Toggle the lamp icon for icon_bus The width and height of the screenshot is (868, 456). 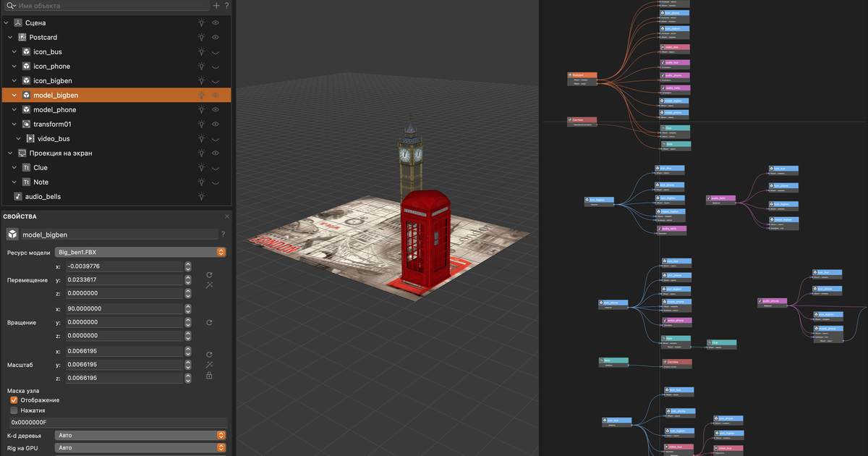(201, 51)
